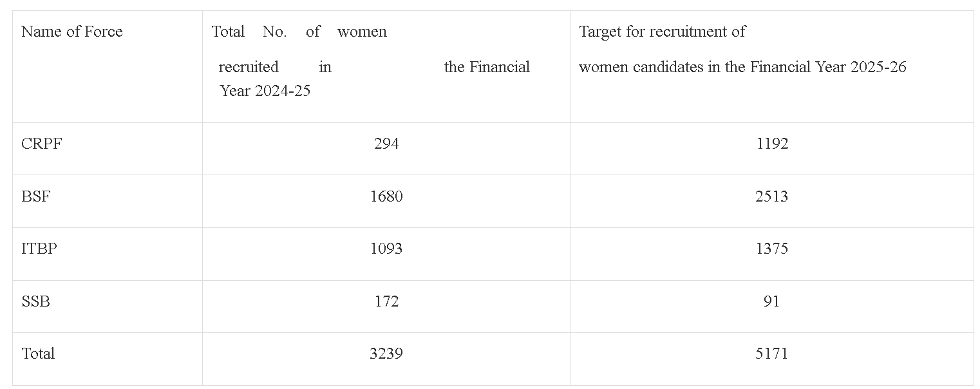Select 'women candidates in the Financial Year 2025-26' text
The image size is (980, 389).
(742, 67)
